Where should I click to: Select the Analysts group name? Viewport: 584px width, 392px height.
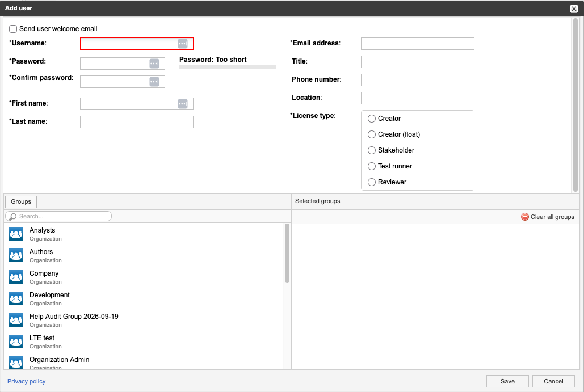[42, 230]
